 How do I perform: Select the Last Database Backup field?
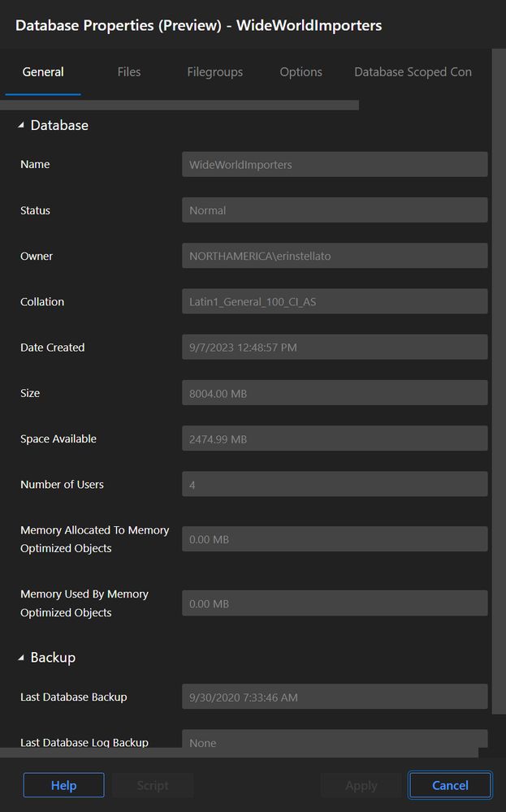point(335,697)
